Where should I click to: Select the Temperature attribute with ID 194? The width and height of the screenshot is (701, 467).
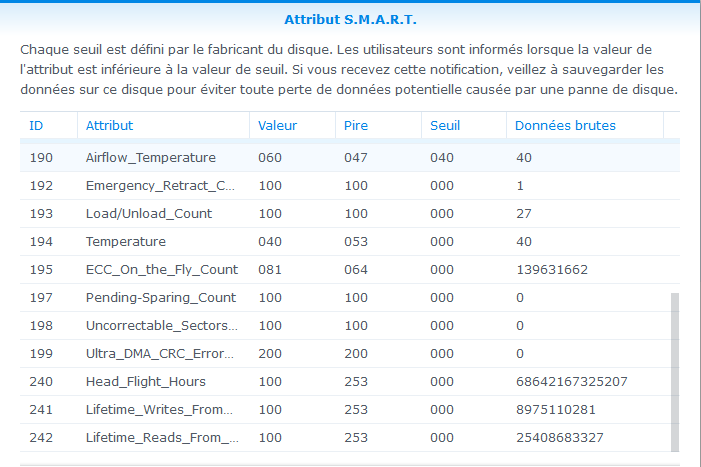tap(350, 242)
